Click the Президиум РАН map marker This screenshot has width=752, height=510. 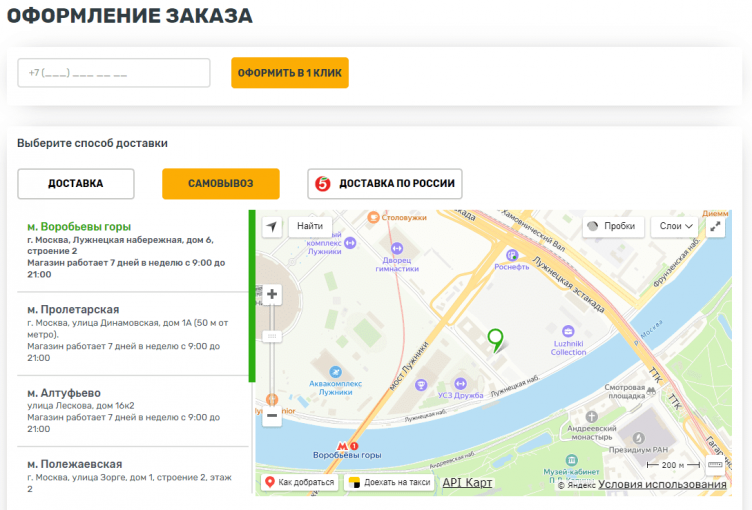[638, 438]
